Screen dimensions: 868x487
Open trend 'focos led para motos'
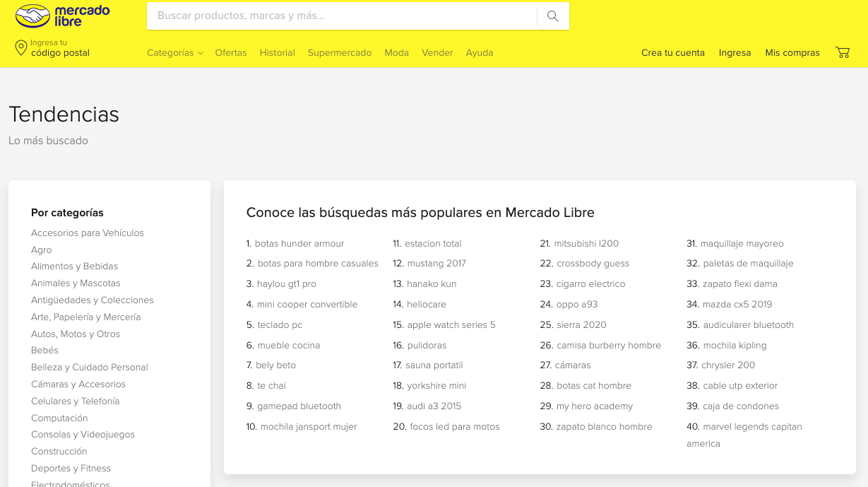point(455,427)
